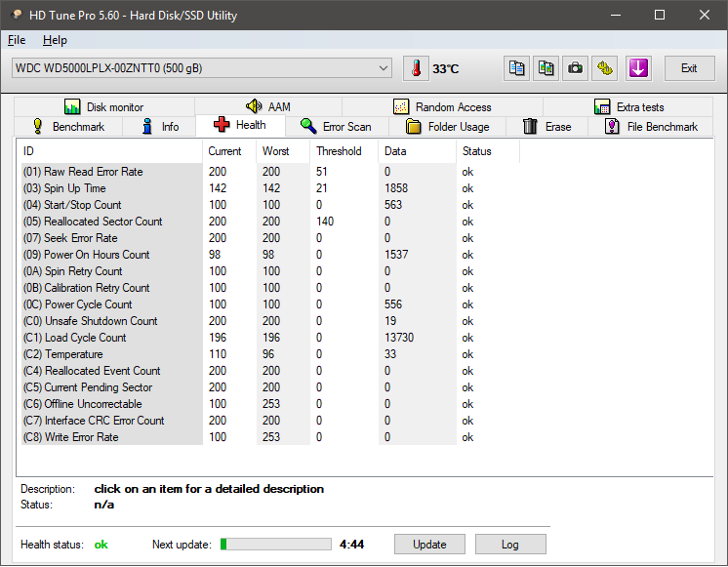
Task: Open the Help menu
Action: tap(55, 40)
